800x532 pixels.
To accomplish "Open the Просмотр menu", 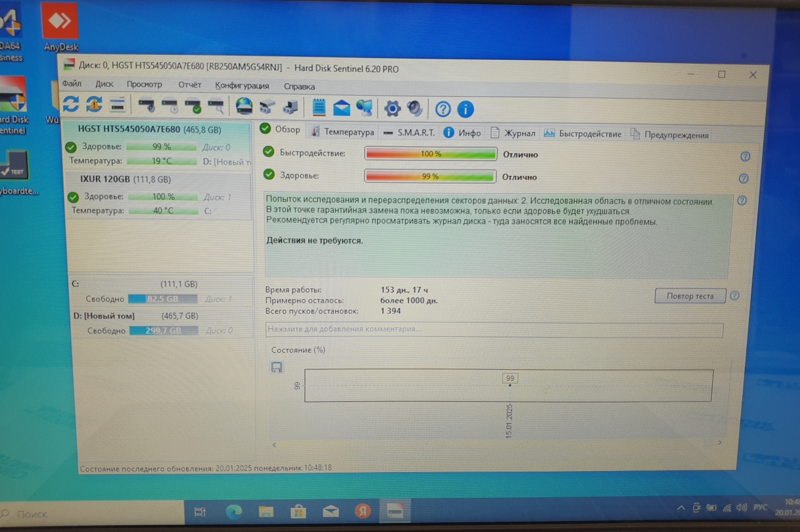I will (x=144, y=84).
